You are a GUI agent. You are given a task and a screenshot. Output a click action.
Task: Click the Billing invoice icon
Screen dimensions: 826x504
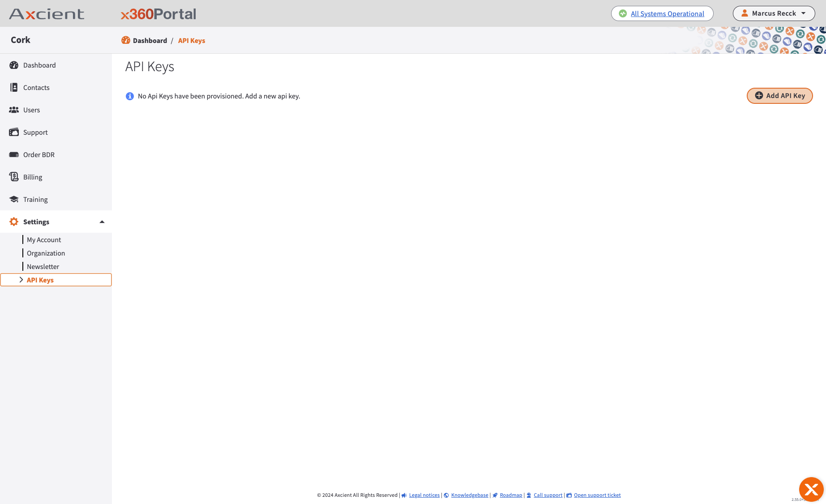(x=14, y=177)
